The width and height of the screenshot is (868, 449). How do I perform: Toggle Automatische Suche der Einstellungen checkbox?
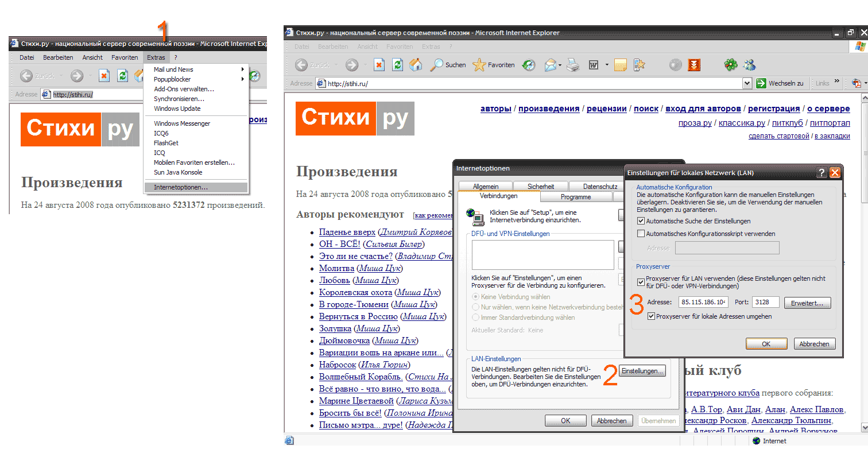point(641,221)
